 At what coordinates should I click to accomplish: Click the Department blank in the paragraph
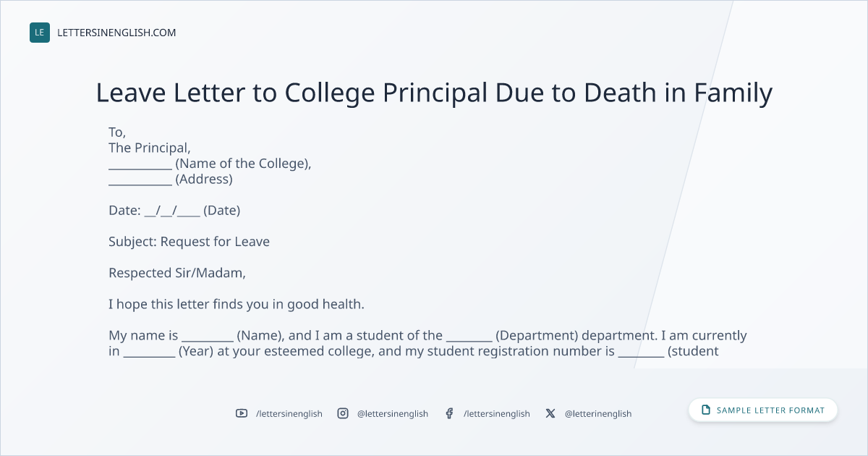[x=469, y=338]
